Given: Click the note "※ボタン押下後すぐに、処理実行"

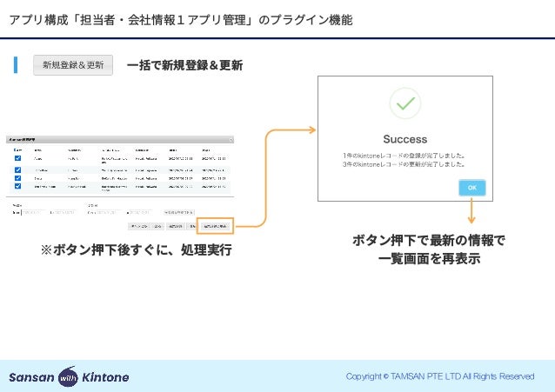Looking at the screenshot, I should click(x=137, y=249).
